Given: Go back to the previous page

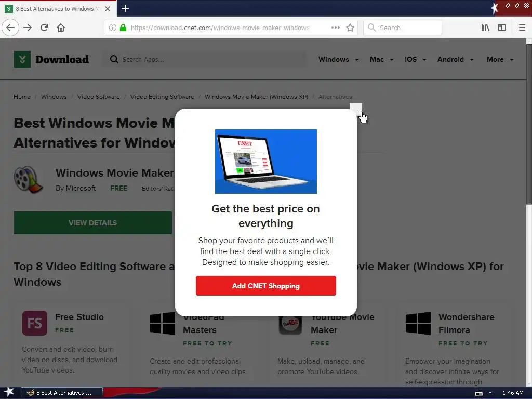Looking at the screenshot, I should (x=10, y=28).
